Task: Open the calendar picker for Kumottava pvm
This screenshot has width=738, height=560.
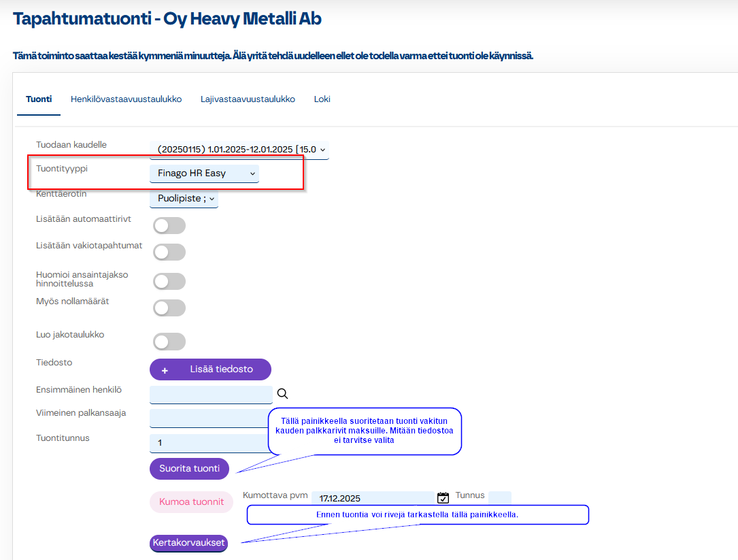Action: coord(443,498)
